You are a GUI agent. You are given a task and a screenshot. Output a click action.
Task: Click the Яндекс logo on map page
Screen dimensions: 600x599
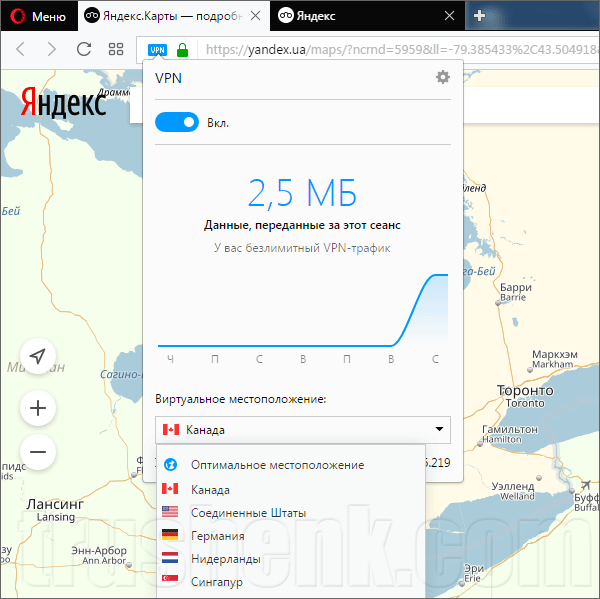(x=64, y=102)
